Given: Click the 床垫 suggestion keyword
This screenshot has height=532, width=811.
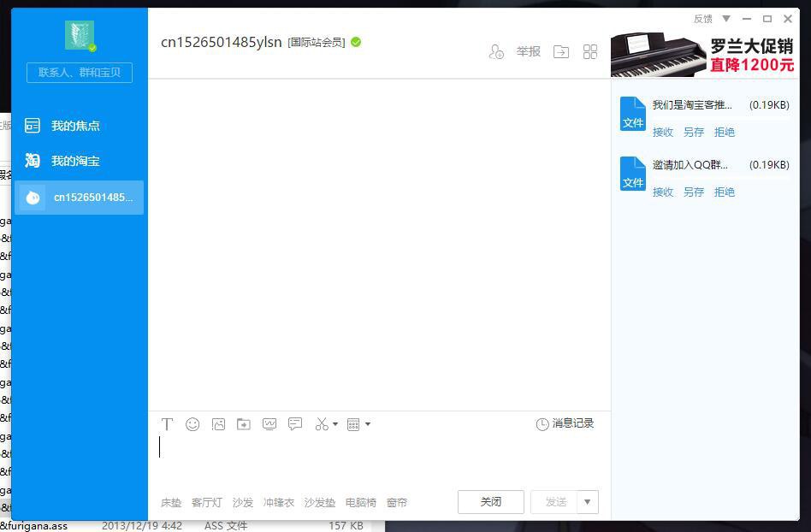Looking at the screenshot, I should 171,503.
